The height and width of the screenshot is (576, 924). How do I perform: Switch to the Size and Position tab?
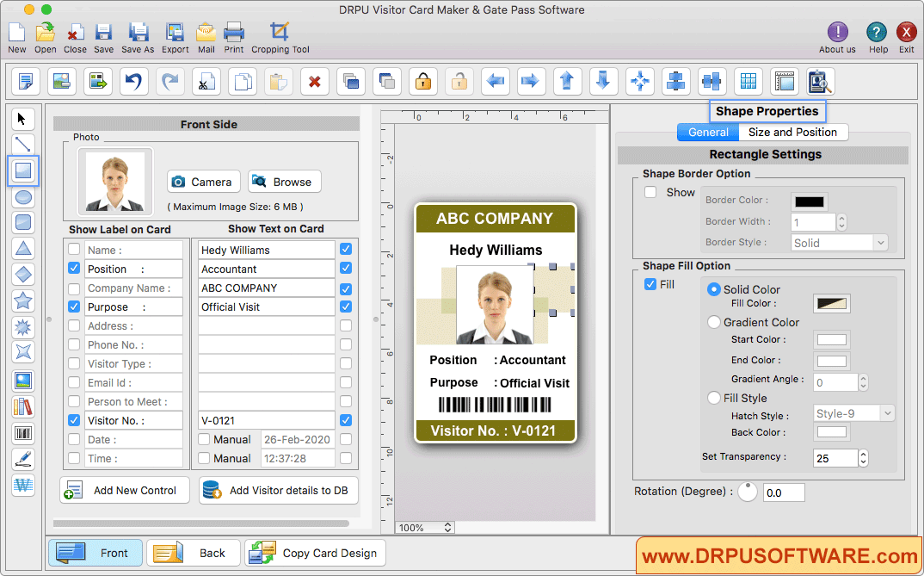792,132
